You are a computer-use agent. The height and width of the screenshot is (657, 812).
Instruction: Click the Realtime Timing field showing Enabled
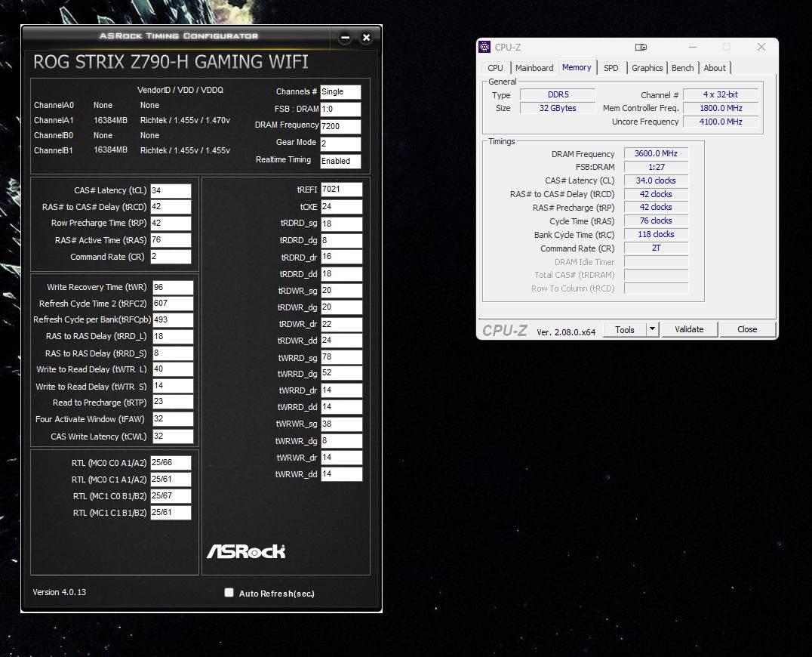340,161
